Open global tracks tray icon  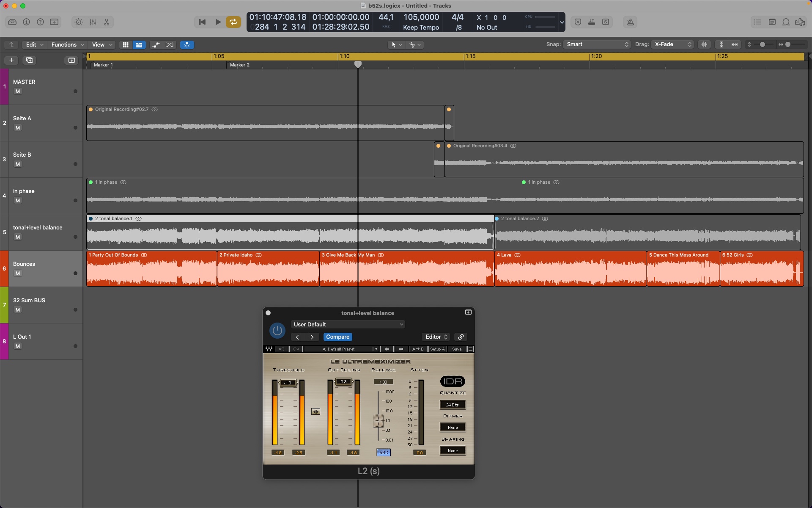(71, 60)
